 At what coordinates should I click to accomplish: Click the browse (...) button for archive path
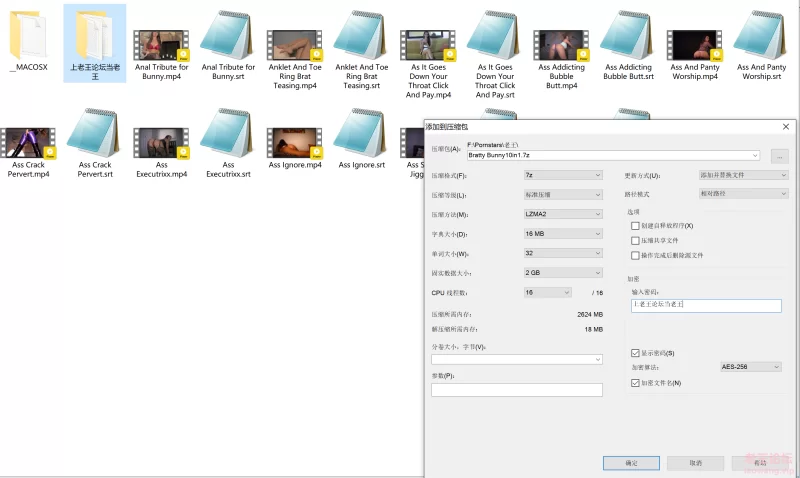[780, 157]
